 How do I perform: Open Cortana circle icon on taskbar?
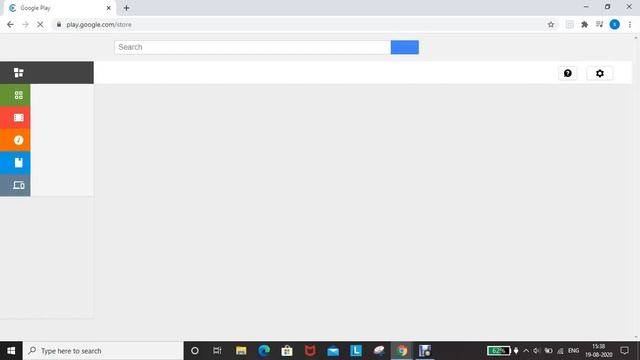coord(195,351)
